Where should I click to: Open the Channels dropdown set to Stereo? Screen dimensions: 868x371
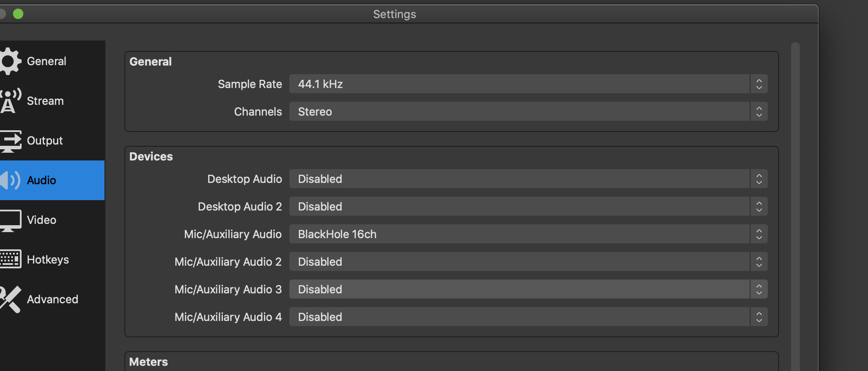click(528, 112)
